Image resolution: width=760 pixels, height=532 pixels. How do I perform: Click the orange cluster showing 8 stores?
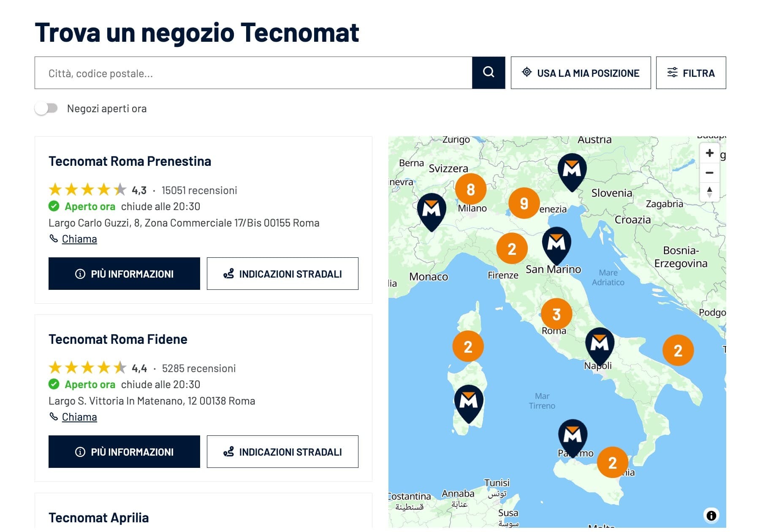click(472, 189)
